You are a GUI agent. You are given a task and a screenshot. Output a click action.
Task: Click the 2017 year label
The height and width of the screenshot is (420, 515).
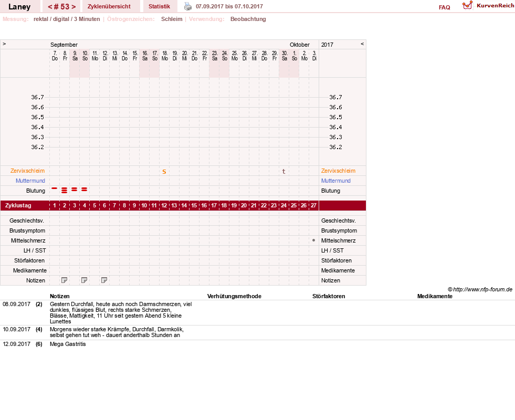point(327,45)
